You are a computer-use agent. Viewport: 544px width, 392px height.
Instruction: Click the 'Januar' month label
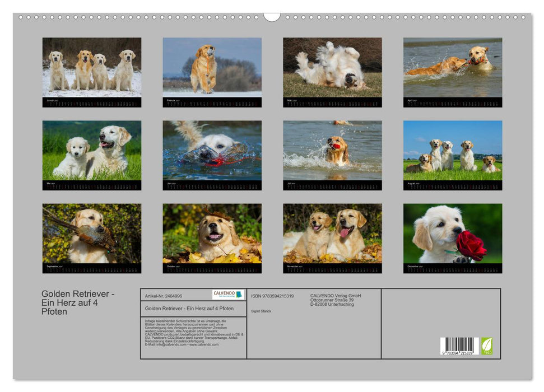pos(50,100)
